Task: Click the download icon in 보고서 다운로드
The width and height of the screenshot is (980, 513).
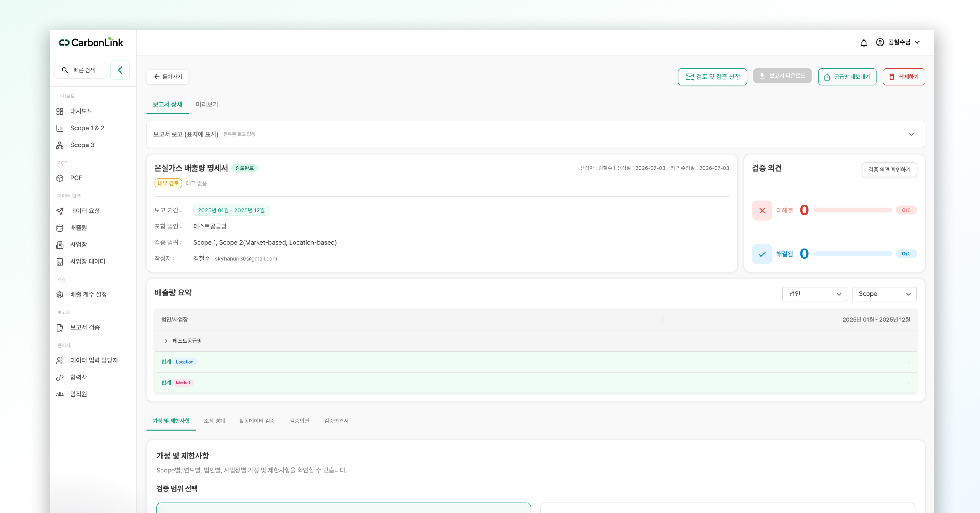Action: [762, 76]
